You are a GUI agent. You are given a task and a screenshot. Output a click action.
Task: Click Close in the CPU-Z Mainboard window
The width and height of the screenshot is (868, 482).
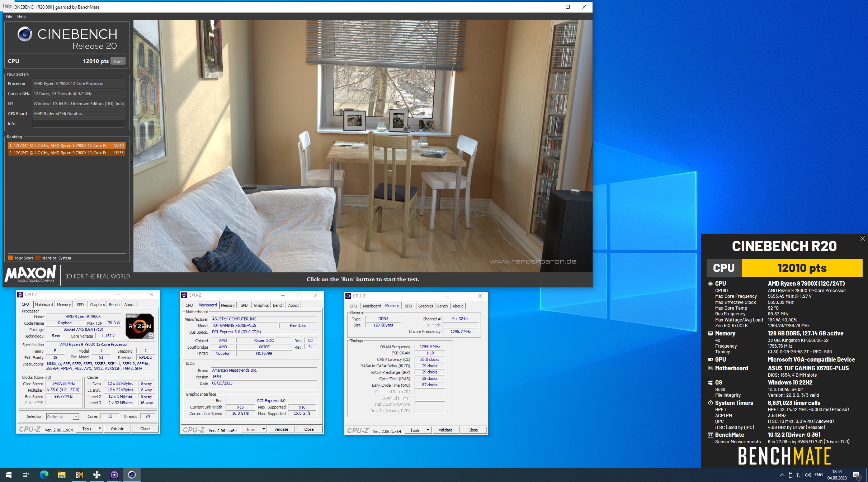[309, 429]
